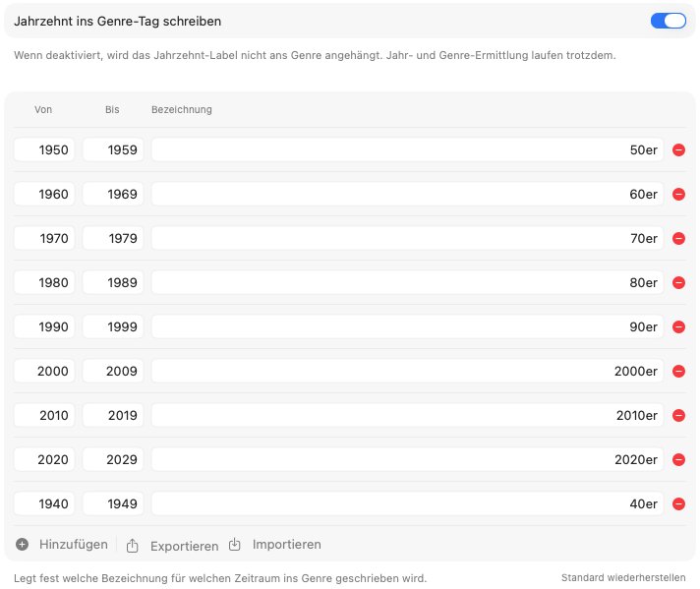Focus the Von field containing 1950

click(44, 149)
